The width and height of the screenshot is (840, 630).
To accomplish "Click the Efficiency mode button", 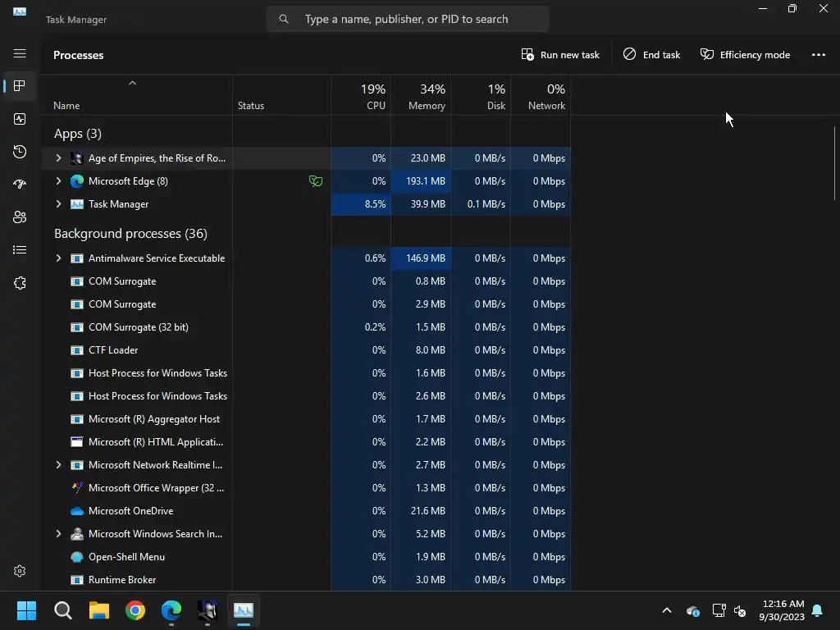I will [x=745, y=55].
